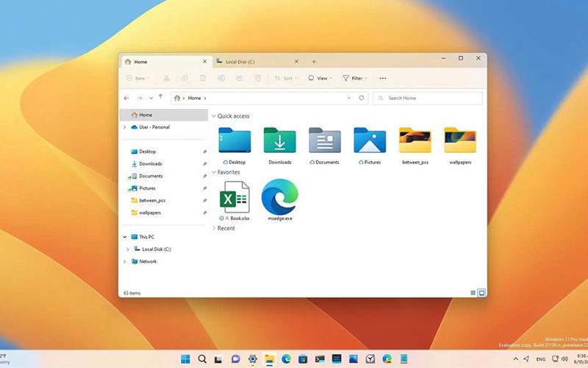The width and height of the screenshot is (588, 368).
Task: Open the View dropdown menu
Action: click(x=320, y=78)
